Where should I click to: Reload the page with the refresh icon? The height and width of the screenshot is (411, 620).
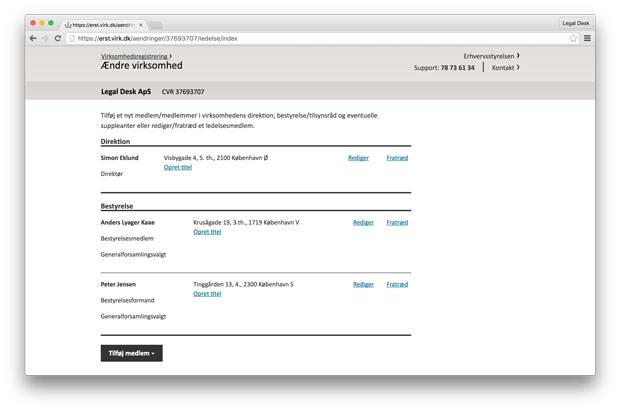(x=58, y=38)
